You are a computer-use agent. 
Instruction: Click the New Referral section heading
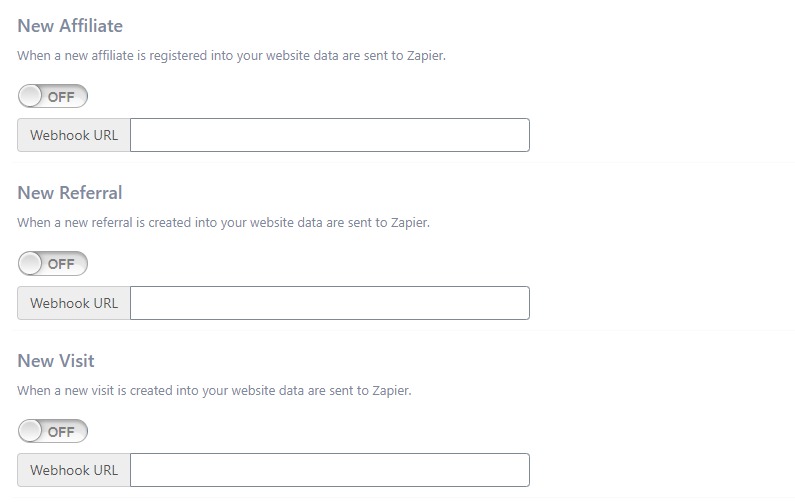tap(70, 192)
